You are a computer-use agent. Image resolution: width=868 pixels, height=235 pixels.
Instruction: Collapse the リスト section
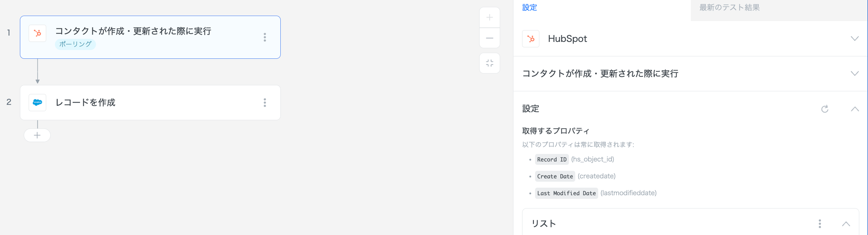[x=846, y=224]
